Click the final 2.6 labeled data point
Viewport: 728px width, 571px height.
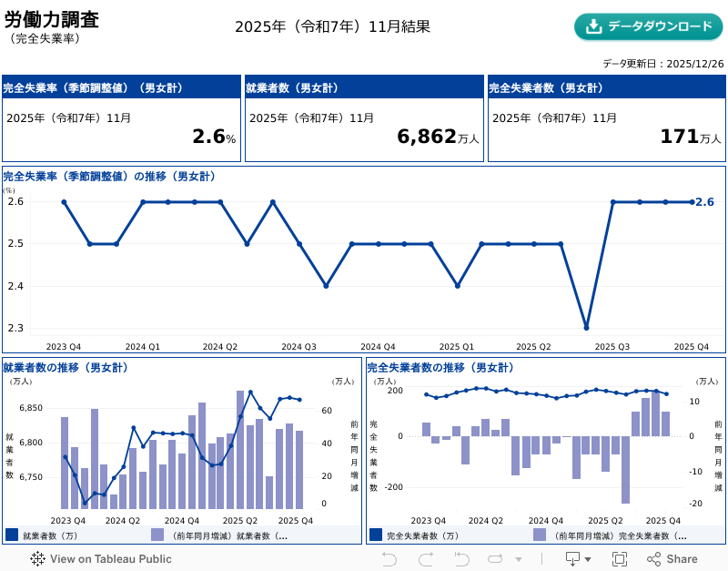[692, 202]
